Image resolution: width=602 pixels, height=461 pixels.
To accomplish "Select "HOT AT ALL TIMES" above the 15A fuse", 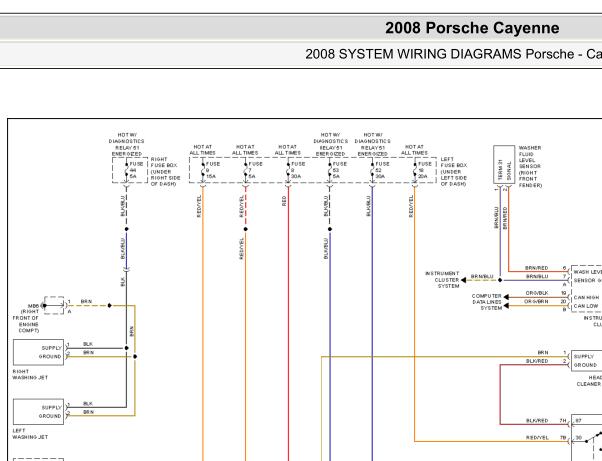I will point(202,150).
